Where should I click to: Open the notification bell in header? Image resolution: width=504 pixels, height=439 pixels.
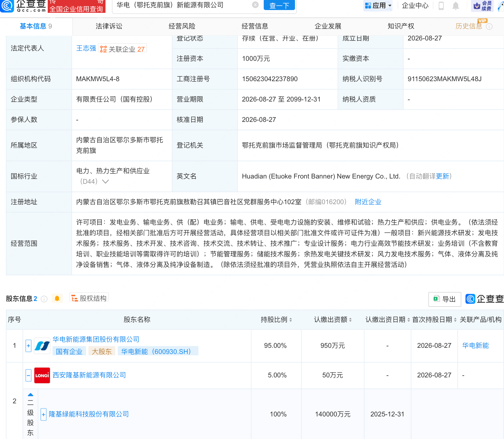pos(456,6)
